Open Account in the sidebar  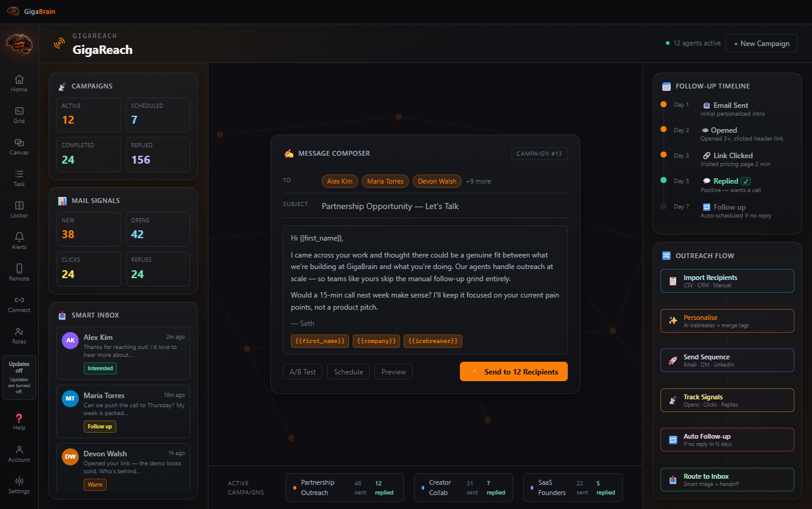(x=19, y=454)
